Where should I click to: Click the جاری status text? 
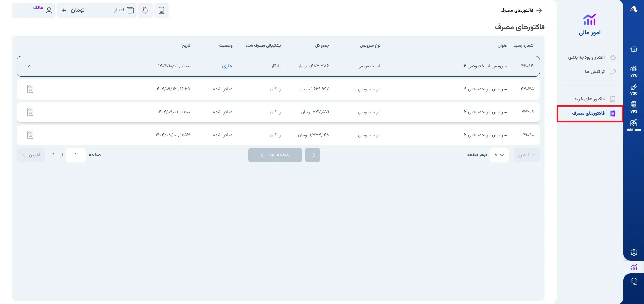[227, 66]
